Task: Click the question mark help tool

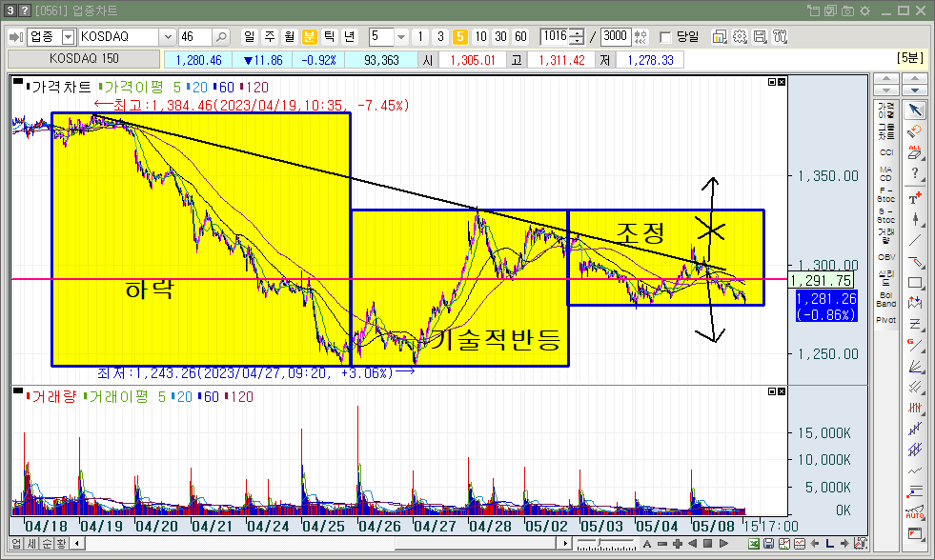Action: tap(915, 174)
